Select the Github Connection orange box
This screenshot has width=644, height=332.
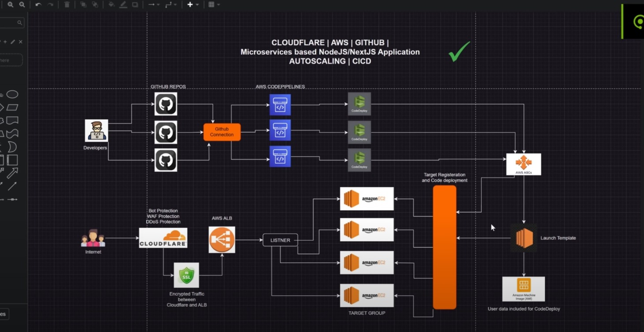tap(222, 132)
